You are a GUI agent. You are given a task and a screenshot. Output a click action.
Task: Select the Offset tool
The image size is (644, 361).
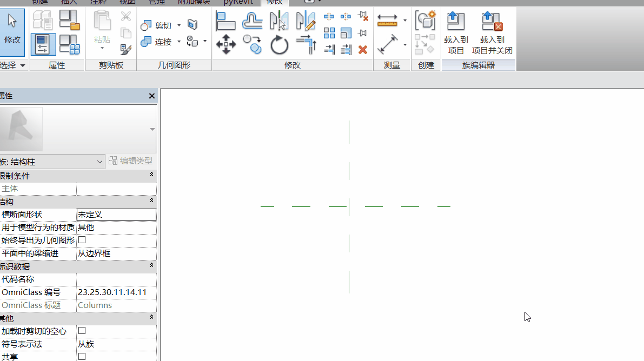pos(253,21)
